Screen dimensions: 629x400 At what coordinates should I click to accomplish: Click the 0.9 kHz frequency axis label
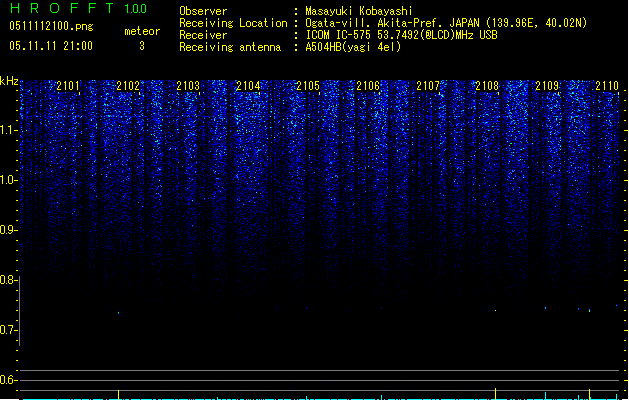(8, 230)
